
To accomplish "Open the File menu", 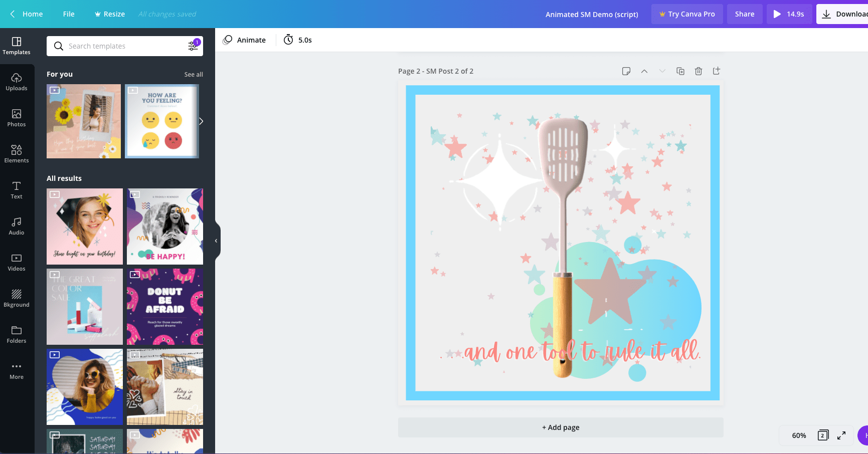I will 69,14.
